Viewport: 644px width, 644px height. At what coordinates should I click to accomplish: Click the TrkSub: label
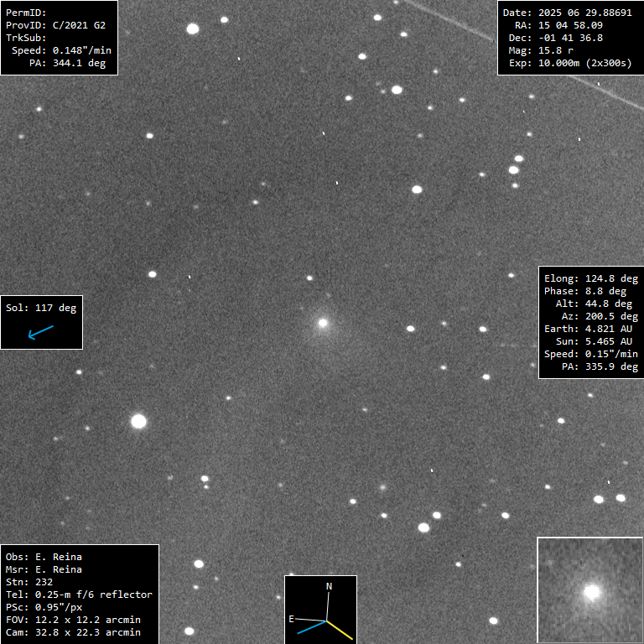coord(26,39)
